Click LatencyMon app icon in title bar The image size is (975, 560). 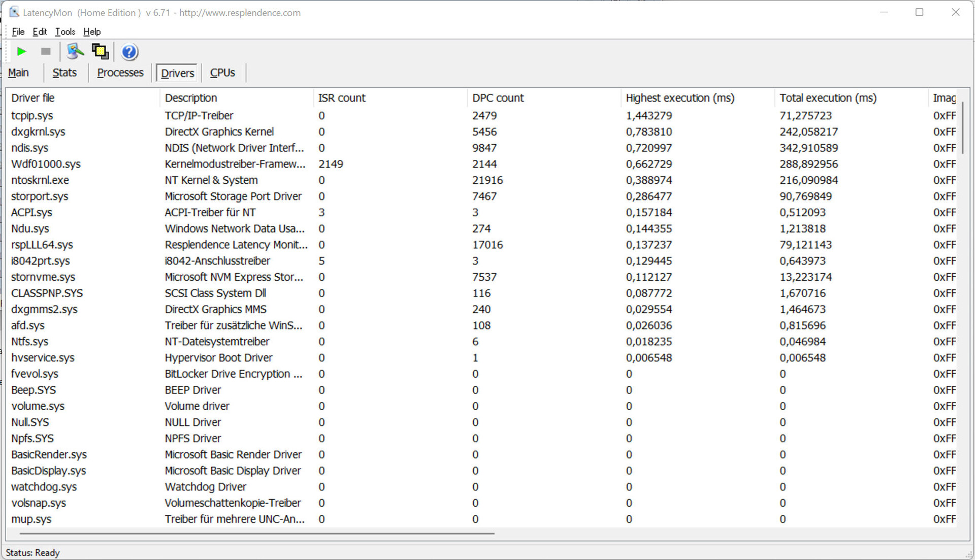[x=14, y=12]
